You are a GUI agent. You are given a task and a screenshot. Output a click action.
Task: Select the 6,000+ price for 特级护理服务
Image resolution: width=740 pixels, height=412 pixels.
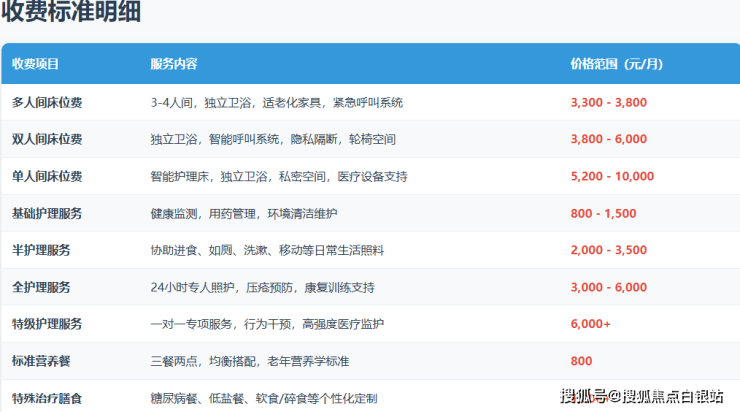click(x=590, y=324)
